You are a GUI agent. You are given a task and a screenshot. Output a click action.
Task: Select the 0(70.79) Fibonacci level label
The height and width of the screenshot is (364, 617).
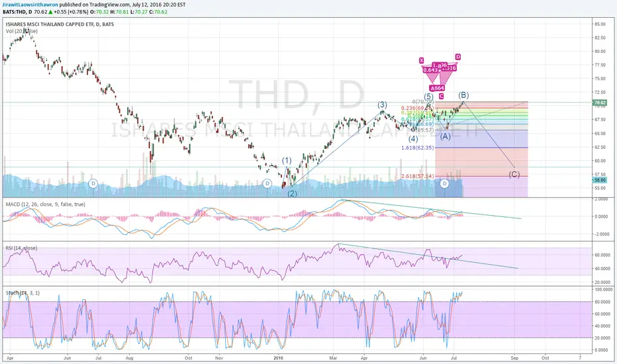tap(423, 102)
